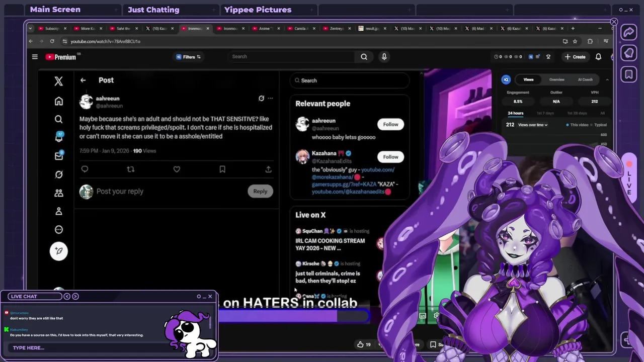Open the result.jpg browser tab
Screen dimensions: 644x362
point(371,28)
